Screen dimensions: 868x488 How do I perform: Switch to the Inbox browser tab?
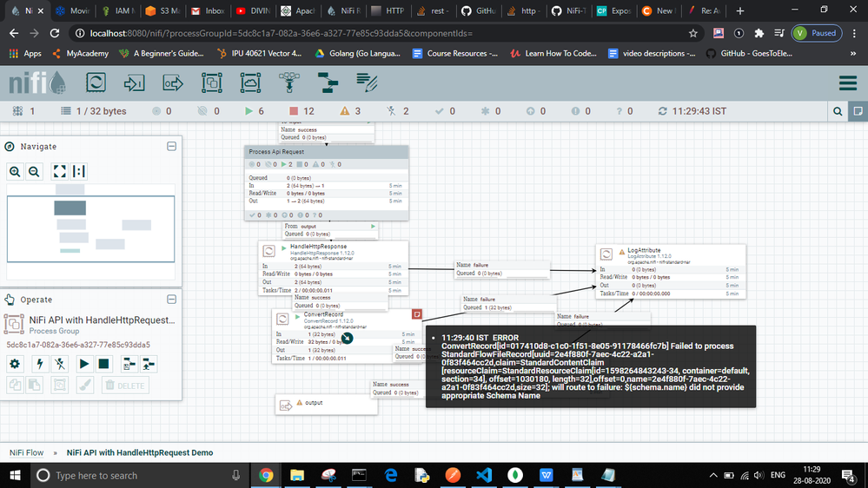[x=207, y=10]
